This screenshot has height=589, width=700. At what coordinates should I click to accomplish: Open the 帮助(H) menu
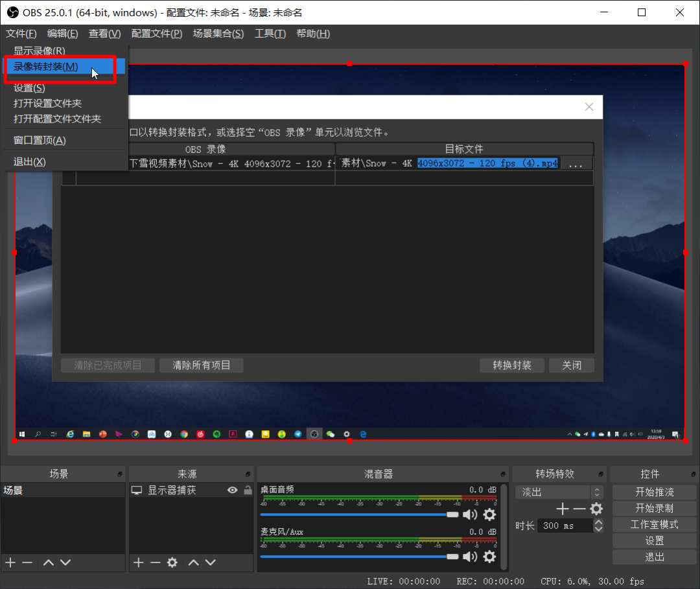pos(313,34)
